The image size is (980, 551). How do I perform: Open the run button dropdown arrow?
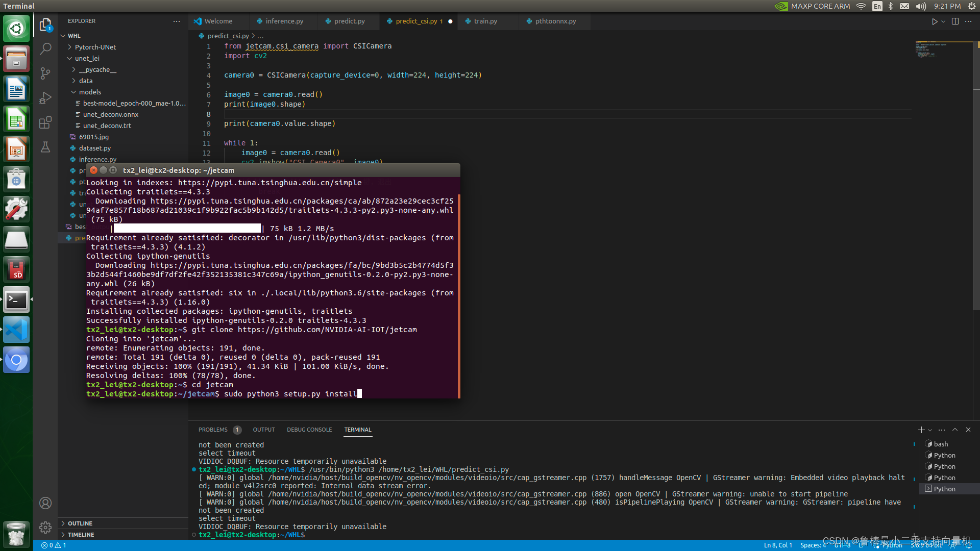(943, 21)
